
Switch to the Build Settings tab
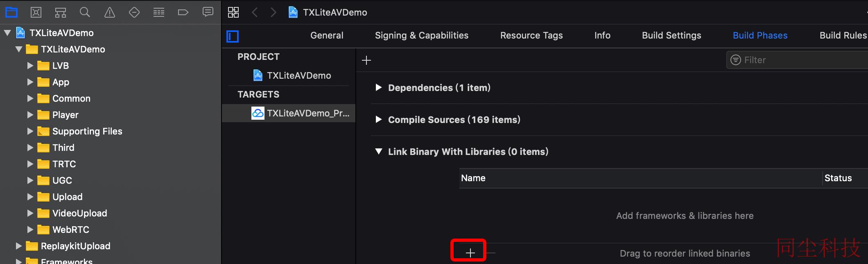tap(671, 35)
